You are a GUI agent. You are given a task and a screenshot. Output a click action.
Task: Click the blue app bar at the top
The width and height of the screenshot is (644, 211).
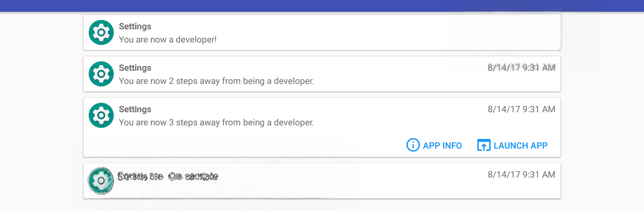coord(322,6)
